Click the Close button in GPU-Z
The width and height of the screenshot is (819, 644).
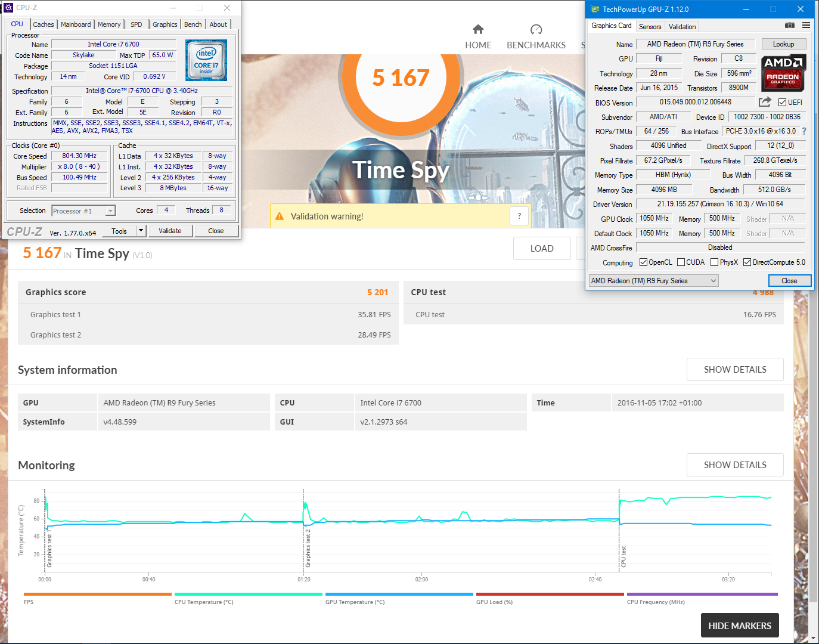[x=789, y=281]
